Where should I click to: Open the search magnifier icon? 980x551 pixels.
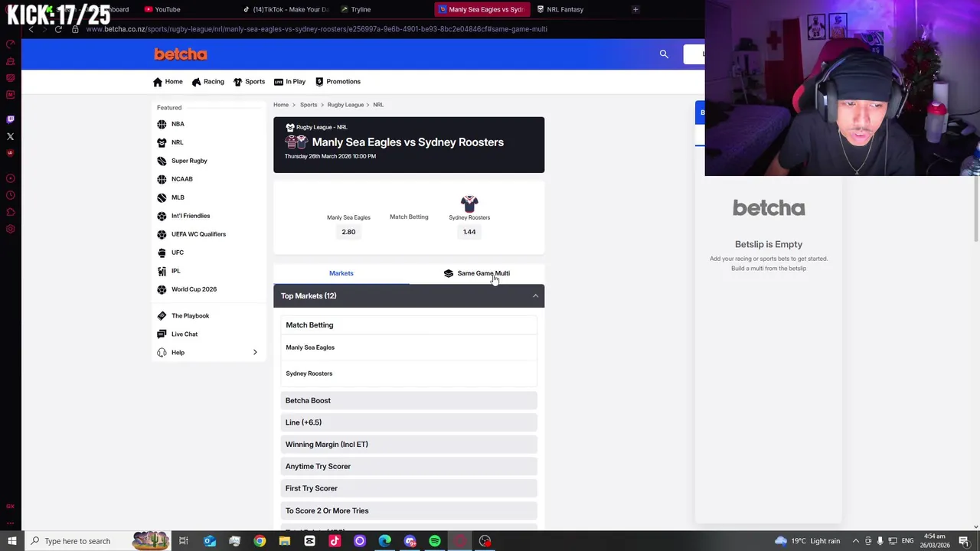coord(664,54)
